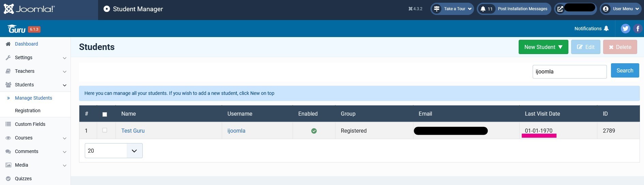
Task: Expand the Teachers menu chevron
Action: (x=64, y=71)
